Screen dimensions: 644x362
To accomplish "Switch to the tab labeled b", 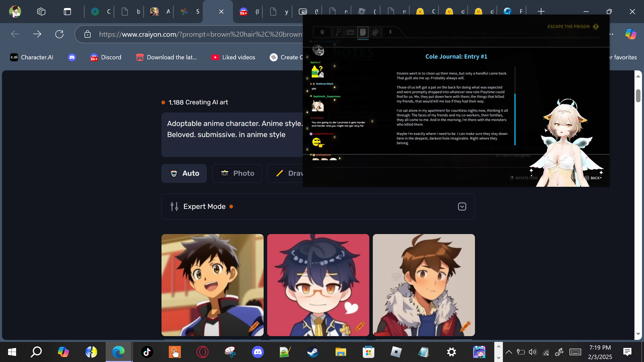I will (129, 12).
